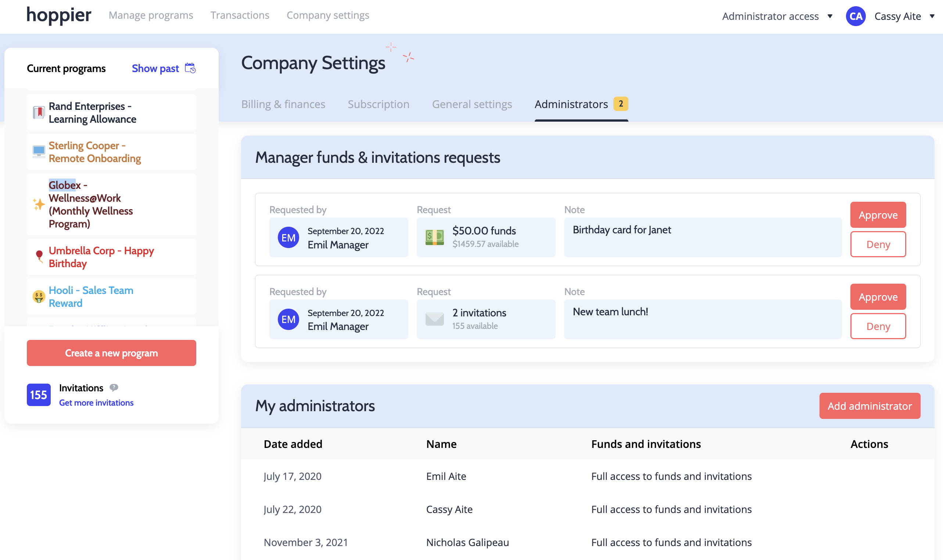This screenshot has height=560, width=943.
Task: Expand the Cassy Aite account menu arrow
Action: 932,16
